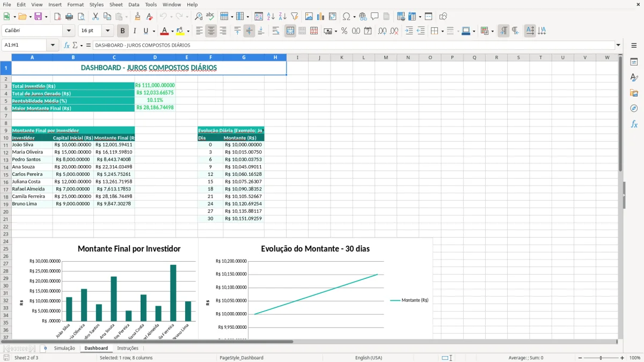Open the Font Name dropdown

(x=68, y=31)
